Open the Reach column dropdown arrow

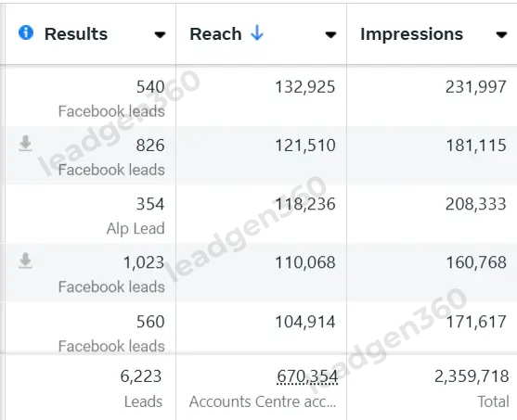pos(330,34)
